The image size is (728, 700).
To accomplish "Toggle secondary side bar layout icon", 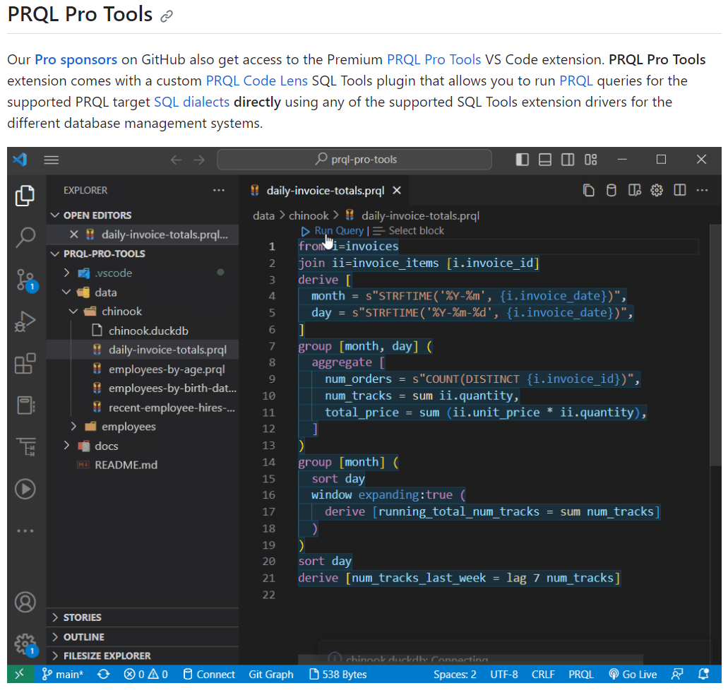I will pos(568,160).
